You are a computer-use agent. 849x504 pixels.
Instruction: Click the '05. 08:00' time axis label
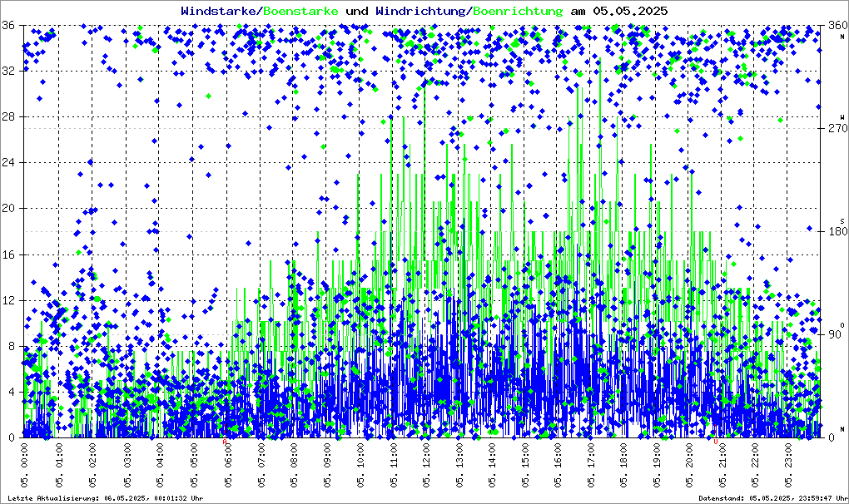coord(294,464)
